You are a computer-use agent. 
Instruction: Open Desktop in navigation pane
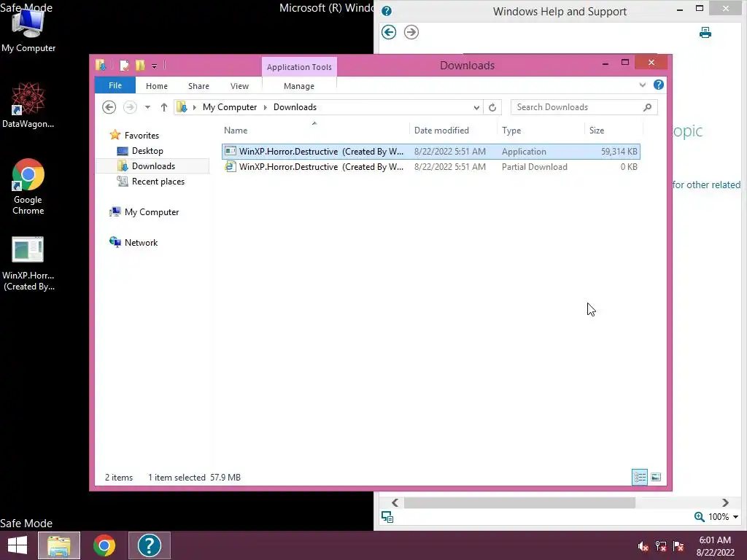pos(147,151)
